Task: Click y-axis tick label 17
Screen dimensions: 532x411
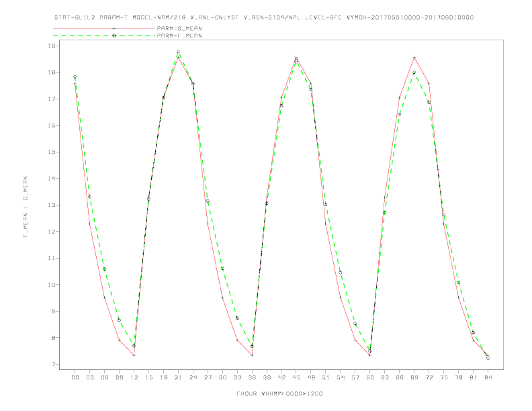Action: pos(52,99)
